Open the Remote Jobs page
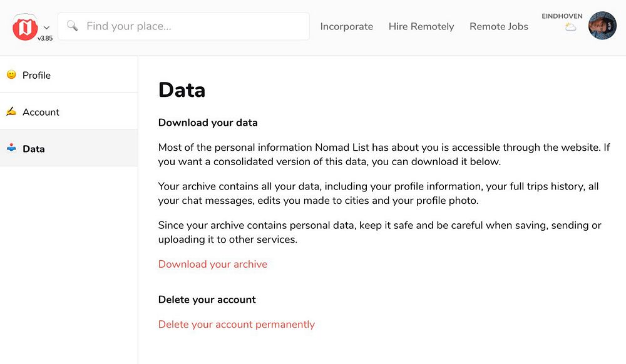 click(499, 26)
